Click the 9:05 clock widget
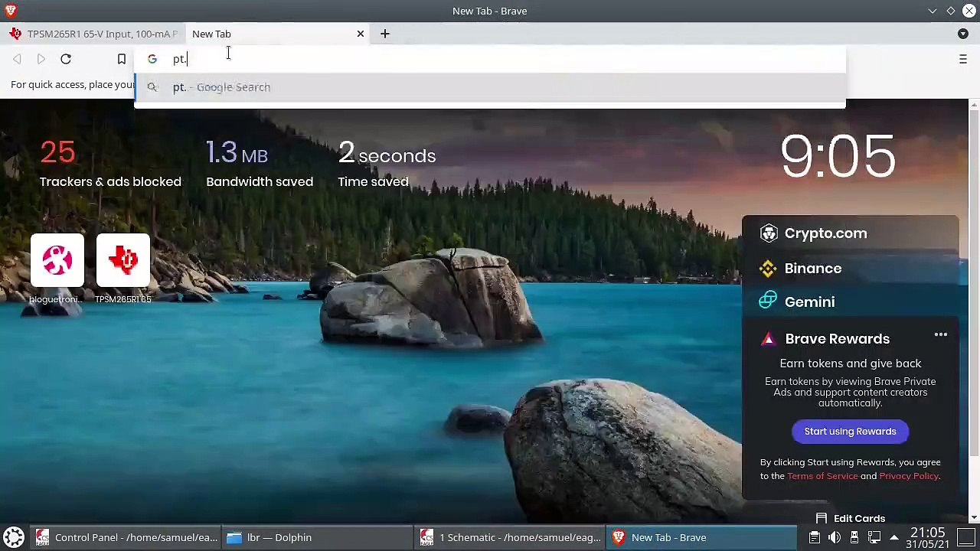This screenshot has height=551, width=980. [x=838, y=157]
